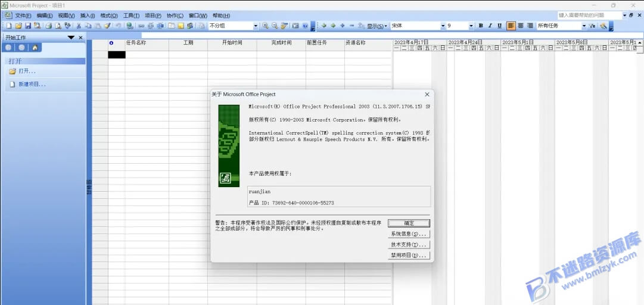The width and height of the screenshot is (644, 305).
Task: Click the Copy Picture camera icon
Action: point(295,26)
